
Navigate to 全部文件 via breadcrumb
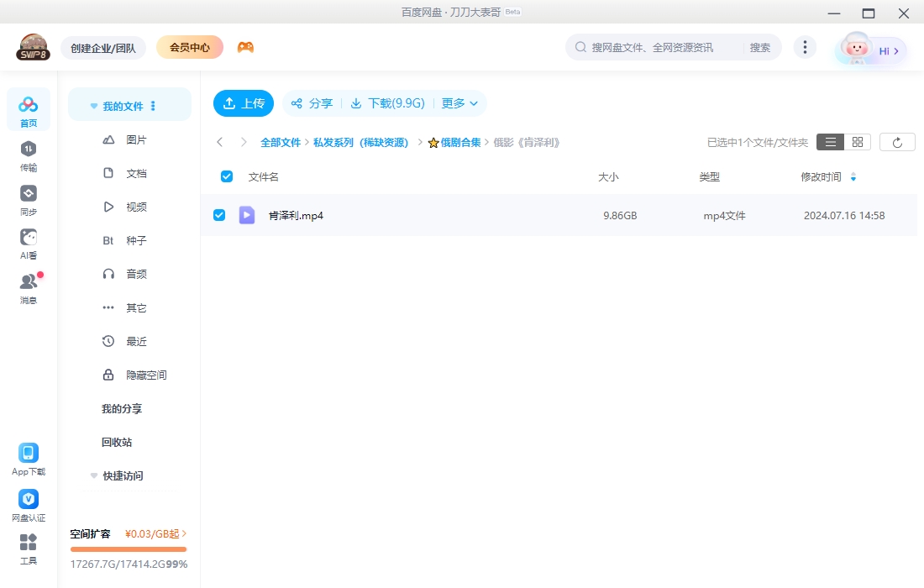[281, 142]
